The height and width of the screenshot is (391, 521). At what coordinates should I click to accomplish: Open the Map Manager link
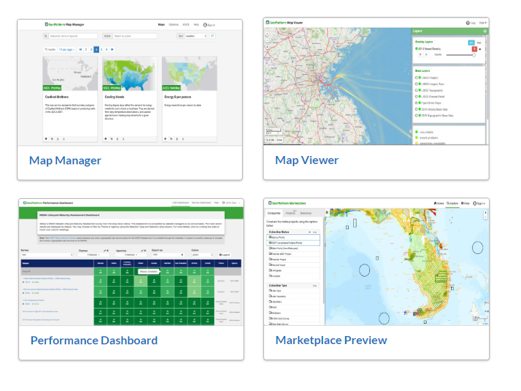(65, 160)
